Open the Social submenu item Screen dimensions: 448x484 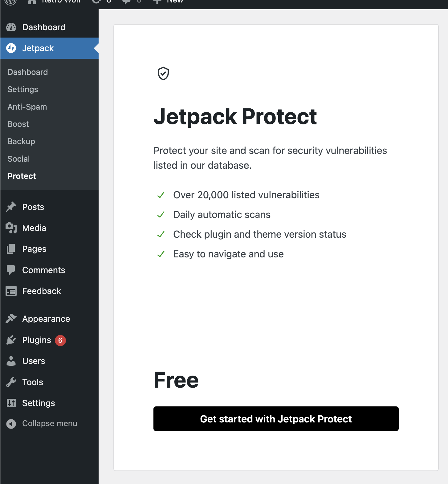point(18,159)
